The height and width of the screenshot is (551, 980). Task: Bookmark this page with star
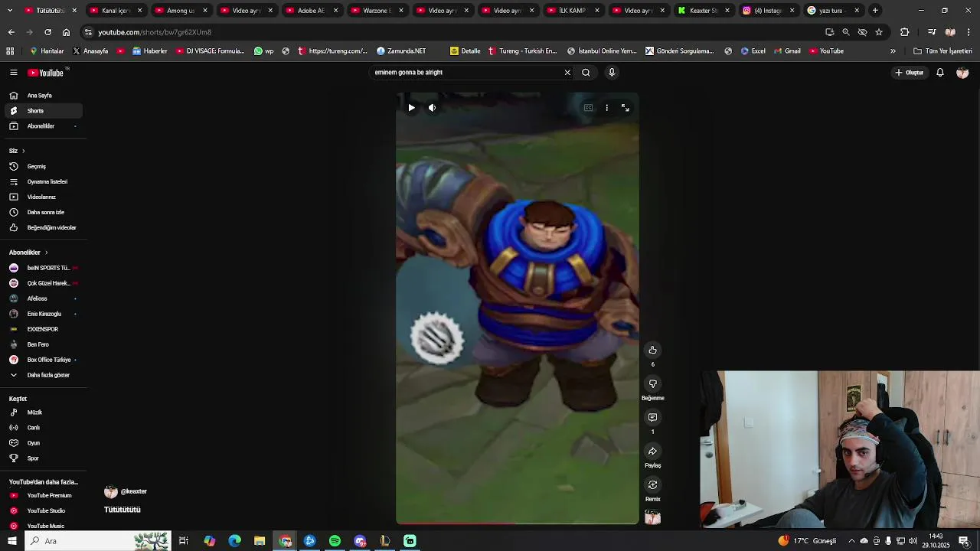pos(879,32)
